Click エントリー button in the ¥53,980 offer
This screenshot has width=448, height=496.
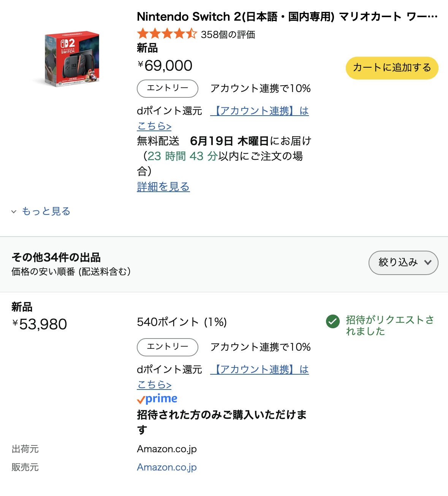click(x=167, y=347)
